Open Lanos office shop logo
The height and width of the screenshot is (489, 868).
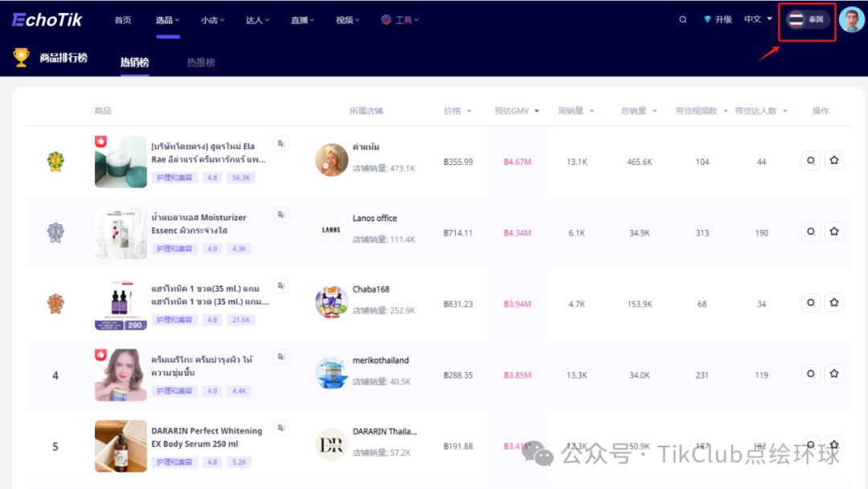click(x=332, y=230)
